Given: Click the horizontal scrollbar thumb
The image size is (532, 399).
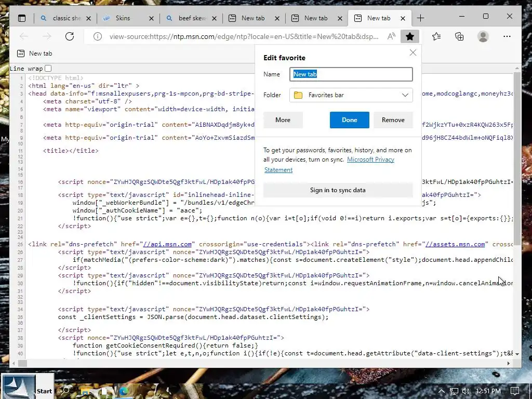Looking at the screenshot, I should click(22, 363).
